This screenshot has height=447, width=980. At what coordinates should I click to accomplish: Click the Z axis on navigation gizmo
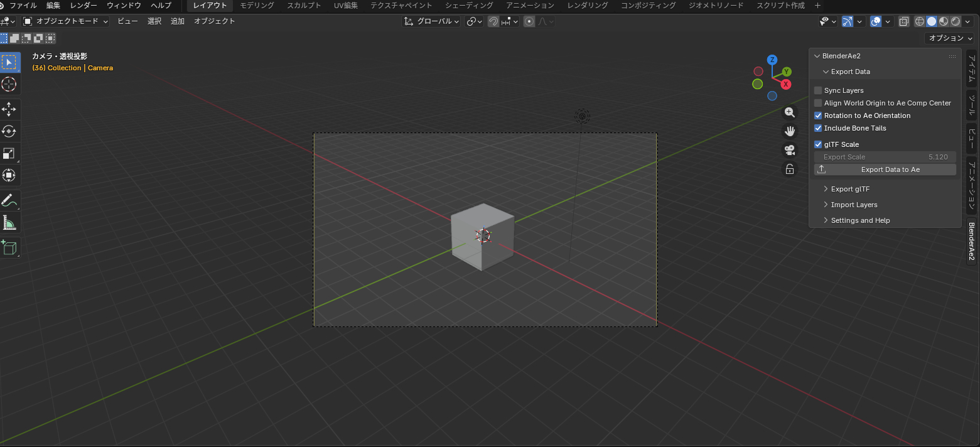pyautogui.click(x=772, y=60)
